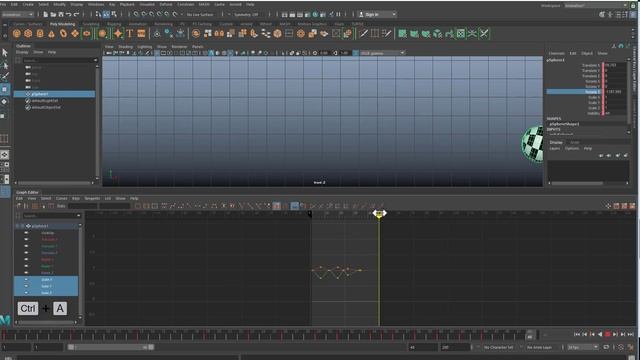Click the Redo arrow icon
This screenshot has height=360, width=640.
tap(76, 14)
